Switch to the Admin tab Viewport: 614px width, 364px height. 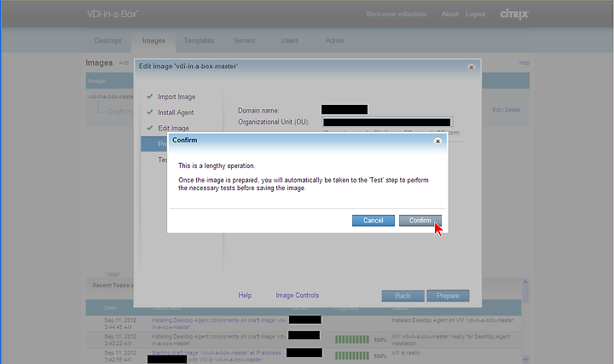click(335, 40)
